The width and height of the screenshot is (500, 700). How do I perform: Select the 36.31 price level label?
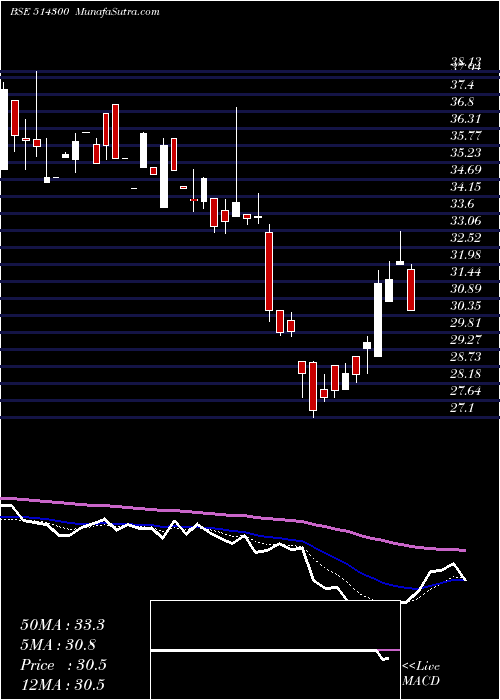point(466,119)
